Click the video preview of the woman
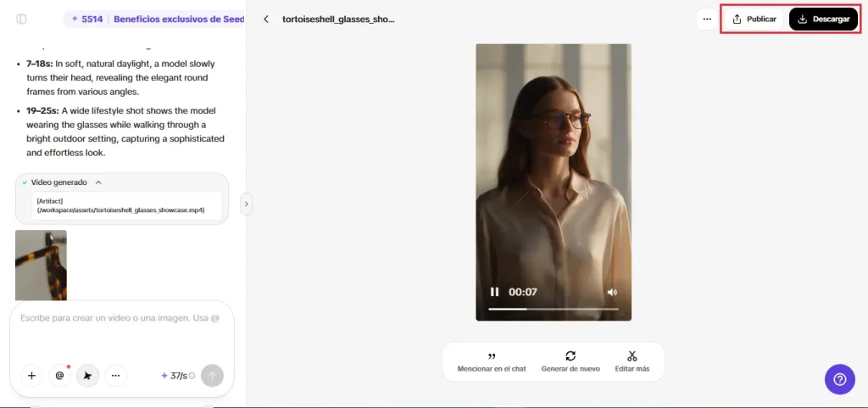The width and height of the screenshot is (868, 408). [554, 182]
